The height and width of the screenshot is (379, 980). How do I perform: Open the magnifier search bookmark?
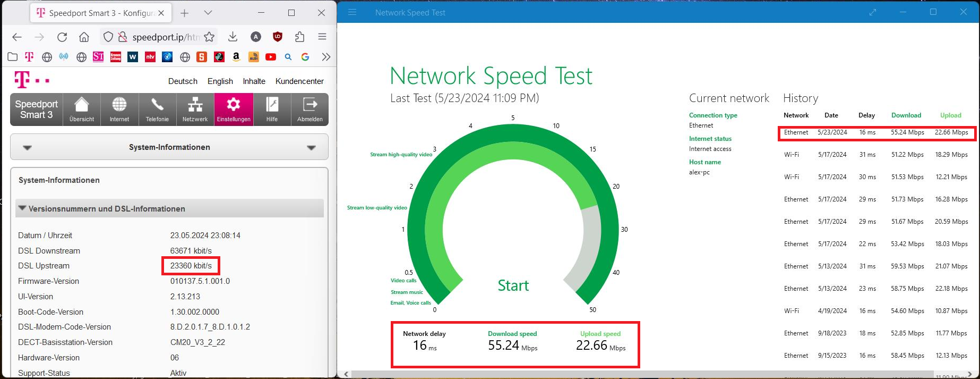pyautogui.click(x=288, y=57)
